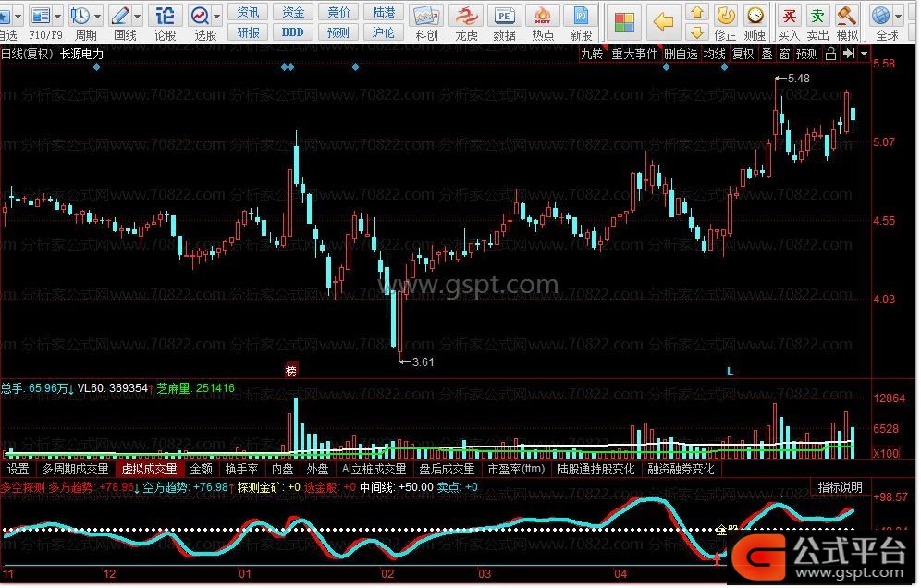Switch to the 融资融券变化 tab
Viewport: 921px width, 588px height.
682,469
